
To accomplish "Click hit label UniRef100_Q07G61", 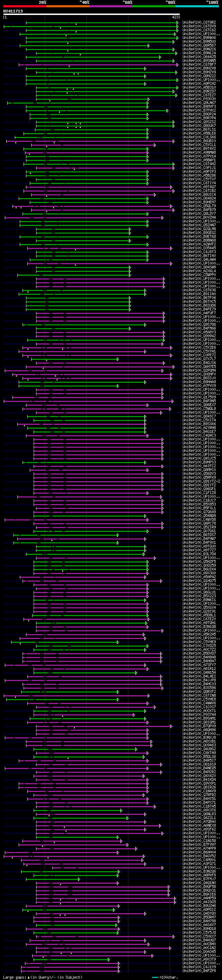I will point(199,531).
